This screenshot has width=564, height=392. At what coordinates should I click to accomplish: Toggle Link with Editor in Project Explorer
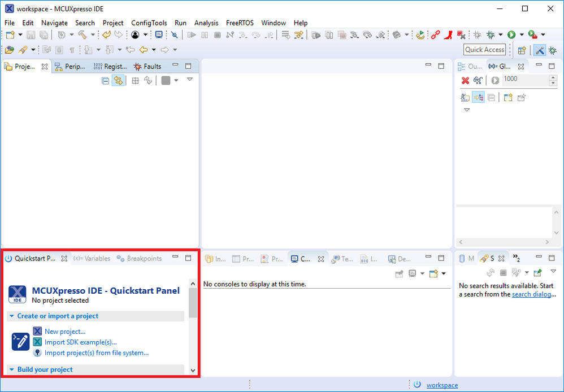(119, 80)
